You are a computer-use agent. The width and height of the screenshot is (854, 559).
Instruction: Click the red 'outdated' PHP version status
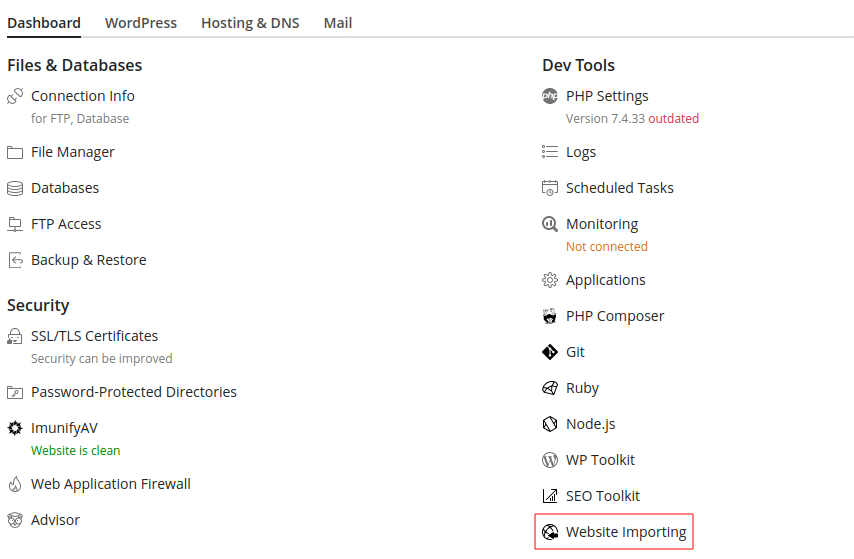[x=673, y=119]
